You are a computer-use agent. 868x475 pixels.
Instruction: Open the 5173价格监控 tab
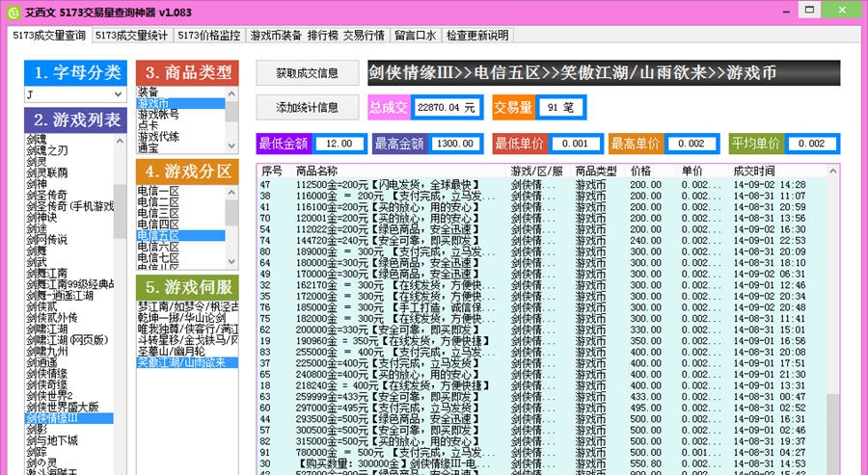pos(208,36)
